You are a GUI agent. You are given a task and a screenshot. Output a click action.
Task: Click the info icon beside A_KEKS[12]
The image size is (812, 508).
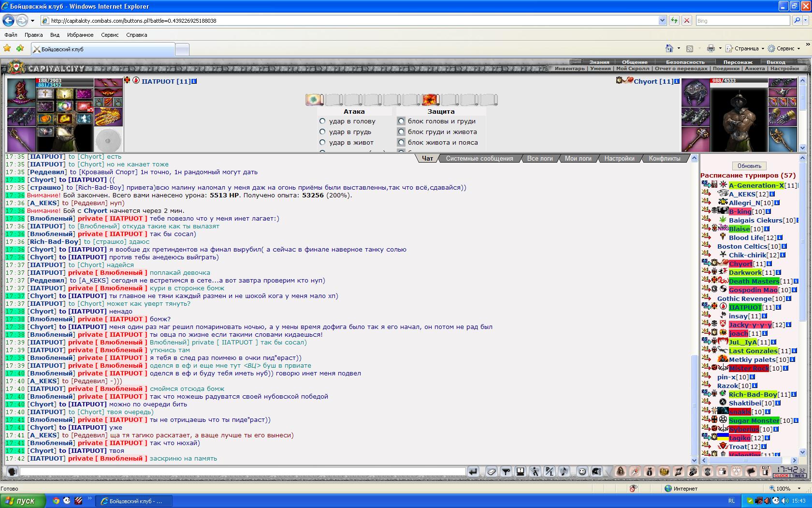pos(772,194)
